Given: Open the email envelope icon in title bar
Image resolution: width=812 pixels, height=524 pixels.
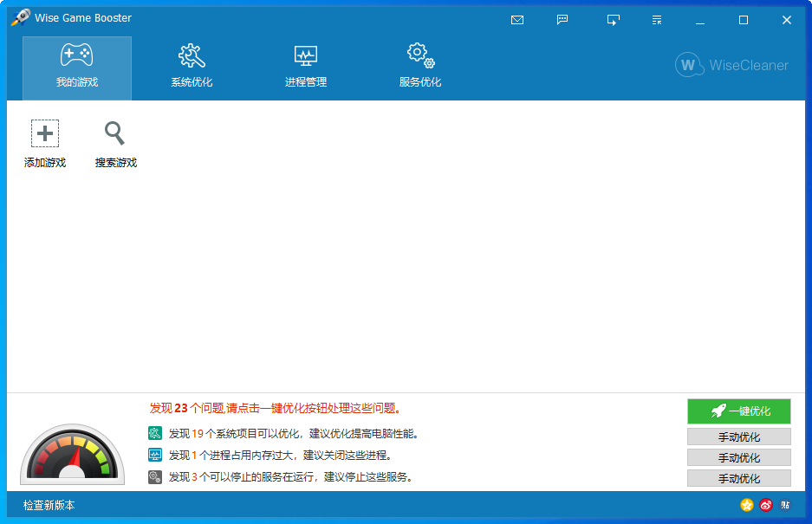Looking at the screenshot, I should (x=517, y=19).
